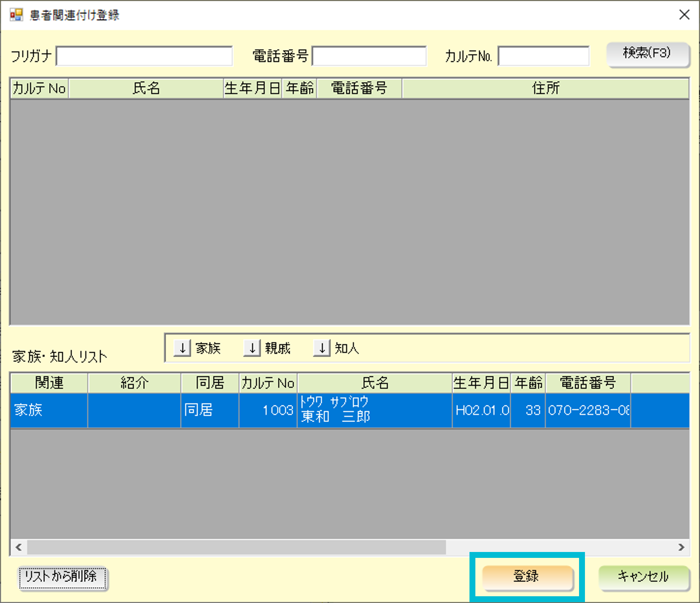
Task: Click into the 電話番号 search field
Action: [x=369, y=56]
